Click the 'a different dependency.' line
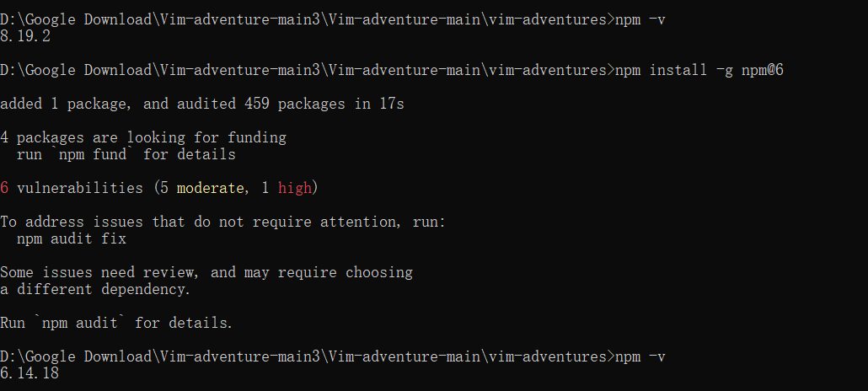This screenshot has height=391, width=868. point(95,290)
